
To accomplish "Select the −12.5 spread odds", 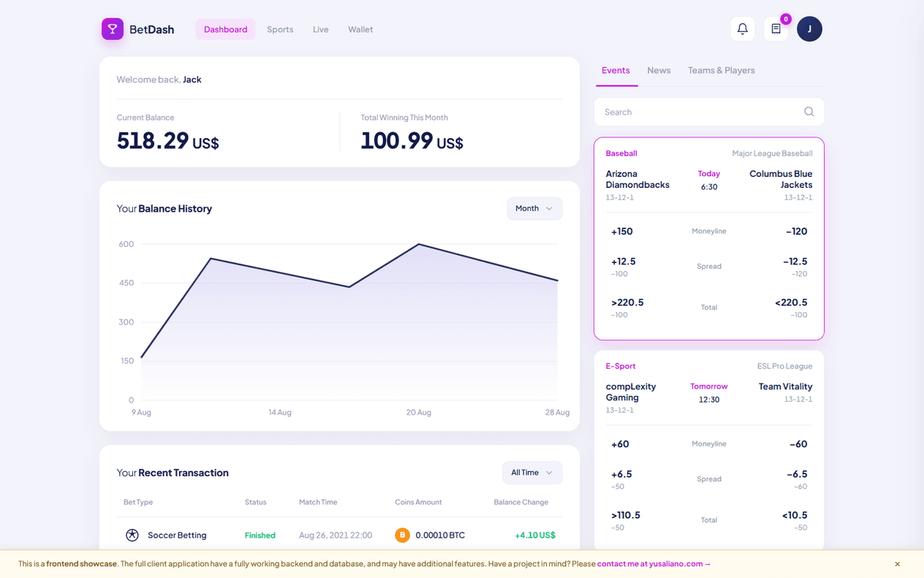I will click(x=795, y=267).
